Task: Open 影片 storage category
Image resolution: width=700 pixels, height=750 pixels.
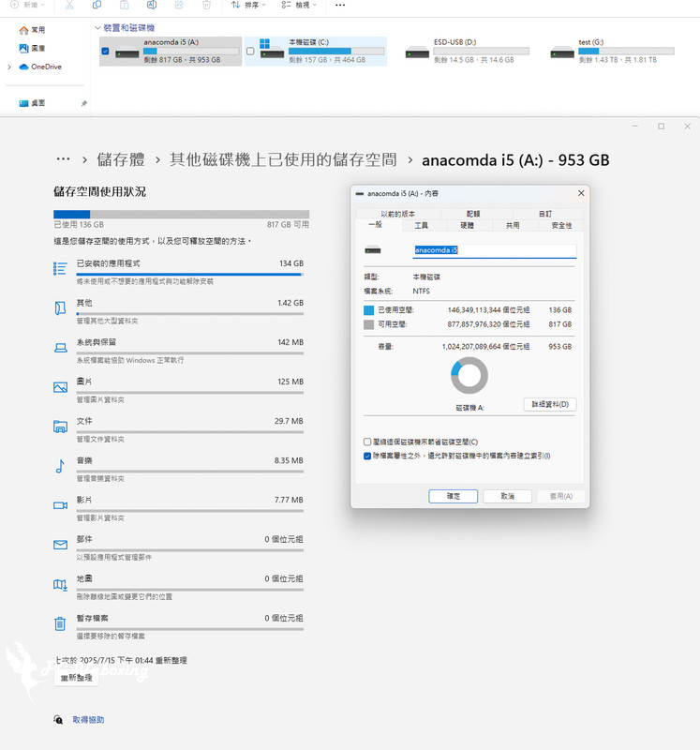Action: click(178, 509)
